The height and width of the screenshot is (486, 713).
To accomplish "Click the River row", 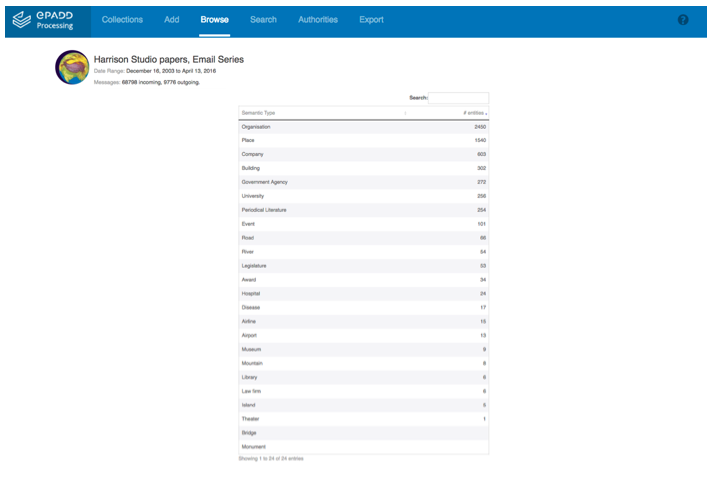I will coord(364,252).
